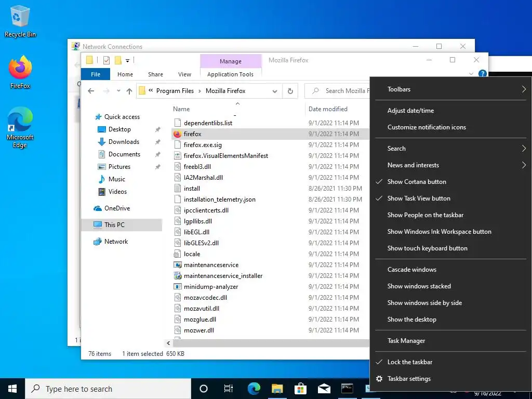Click the maintenanceservice_installer file icon

(178, 276)
